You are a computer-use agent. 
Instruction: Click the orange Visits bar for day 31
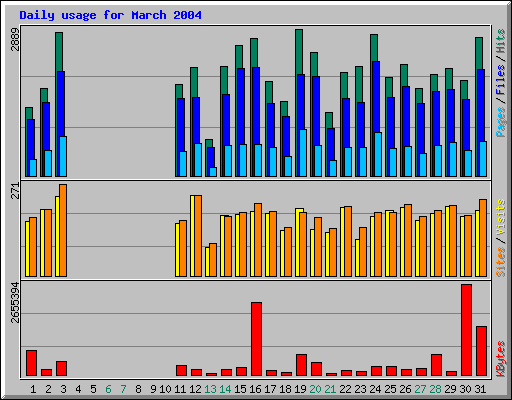tap(483, 238)
